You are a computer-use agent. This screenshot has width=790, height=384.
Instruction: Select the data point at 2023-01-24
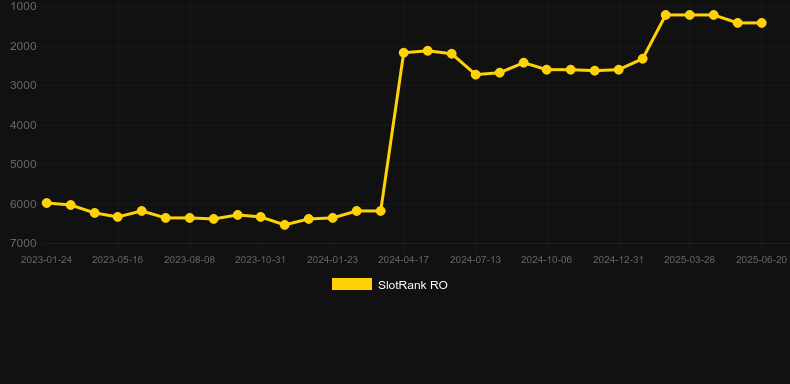pyautogui.click(x=46, y=203)
